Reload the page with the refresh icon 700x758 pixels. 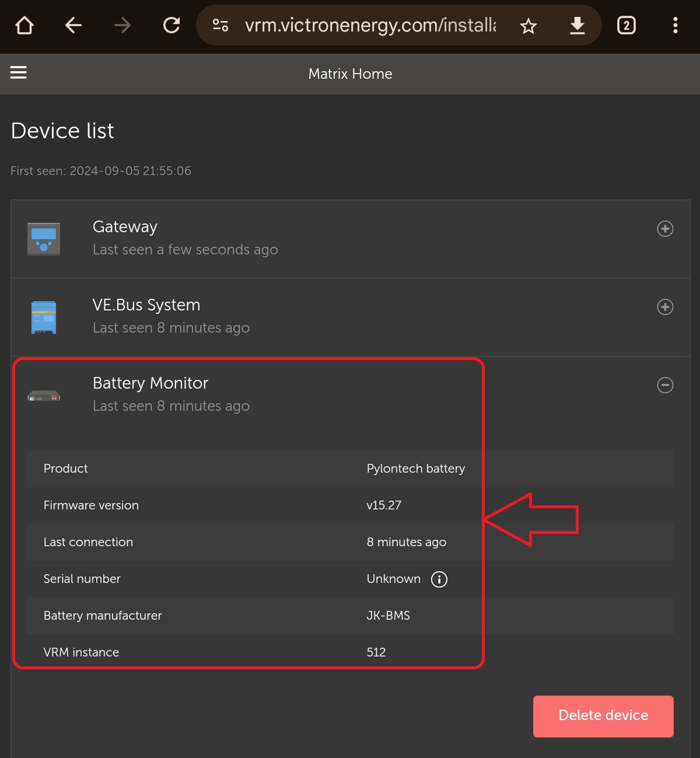point(171,25)
